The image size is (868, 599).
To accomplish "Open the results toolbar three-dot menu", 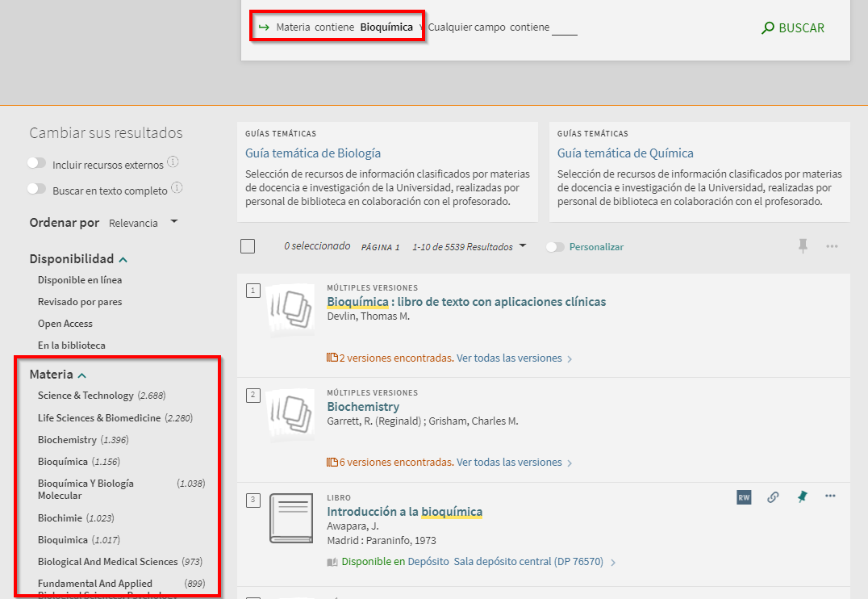I will [832, 246].
